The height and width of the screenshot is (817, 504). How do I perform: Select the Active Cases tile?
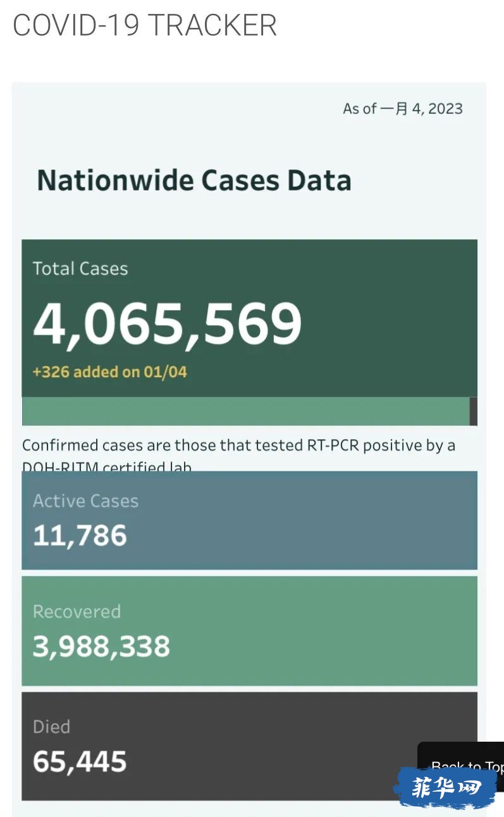249,520
